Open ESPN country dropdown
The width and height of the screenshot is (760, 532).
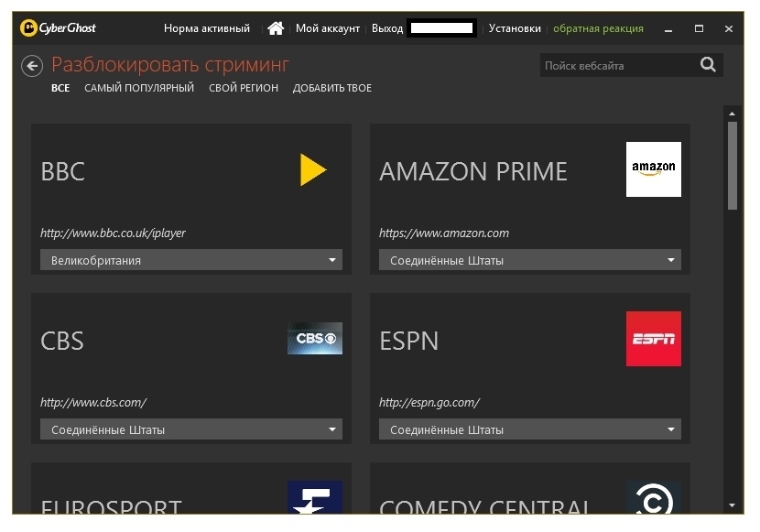coord(530,429)
